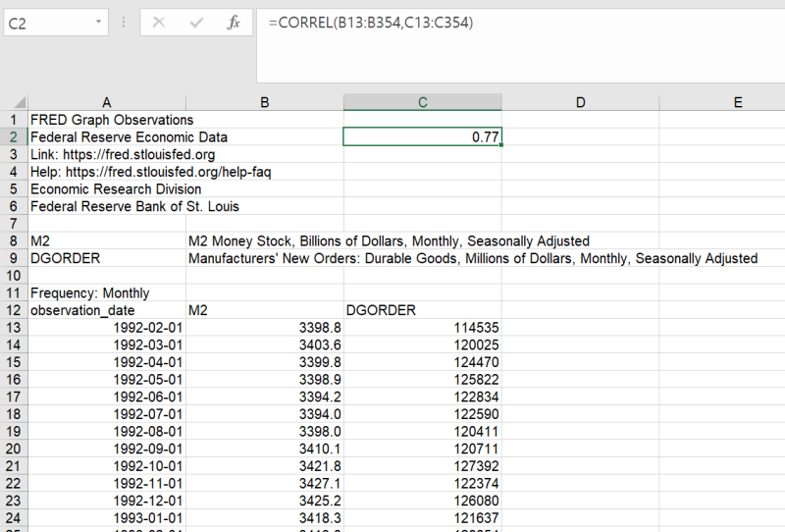Screen dimensions: 785x532
Task: Click the 'Manufacturers' New Orders: Durable Goods' description
Action: click(x=473, y=258)
